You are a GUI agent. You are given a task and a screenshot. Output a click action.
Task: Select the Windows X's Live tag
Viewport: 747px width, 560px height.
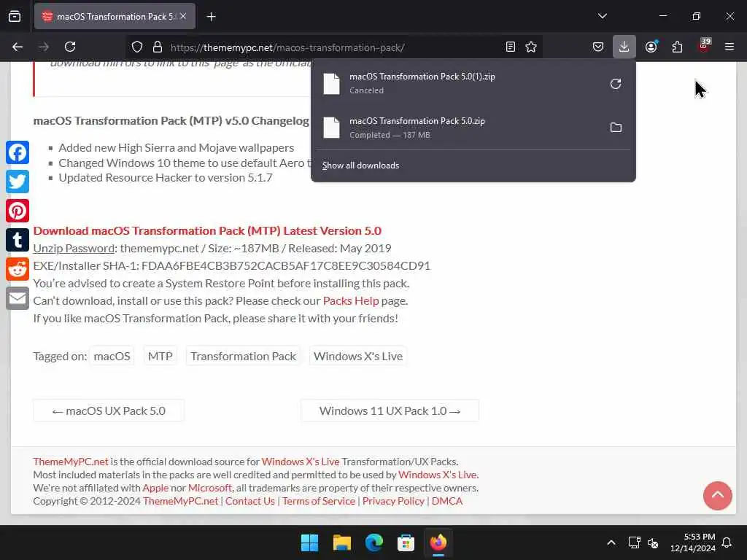[357, 356]
